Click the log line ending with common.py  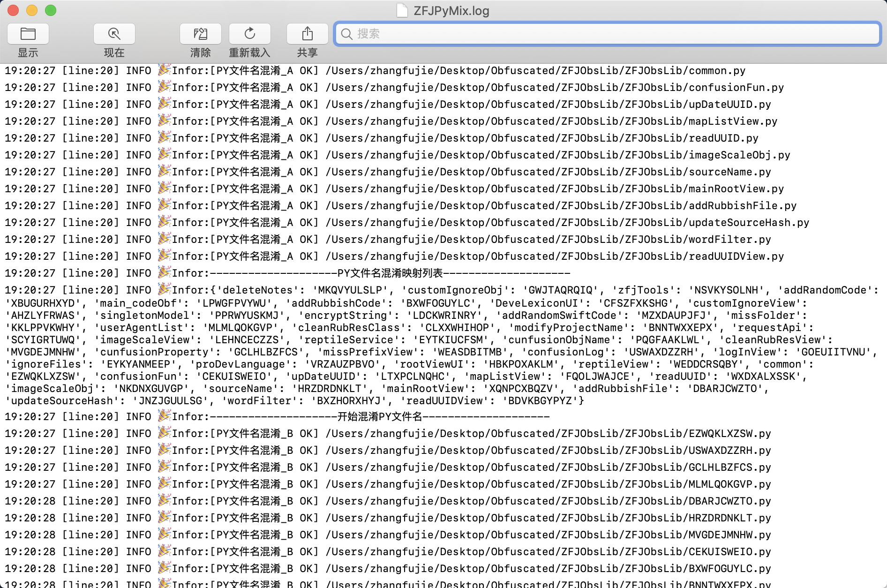pos(375,71)
